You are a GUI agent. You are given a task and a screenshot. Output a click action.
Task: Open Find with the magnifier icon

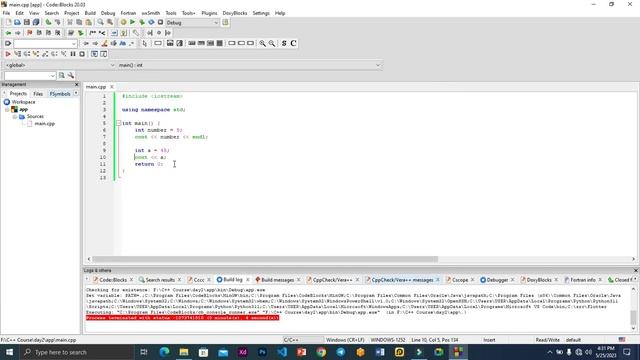tap(100, 22)
